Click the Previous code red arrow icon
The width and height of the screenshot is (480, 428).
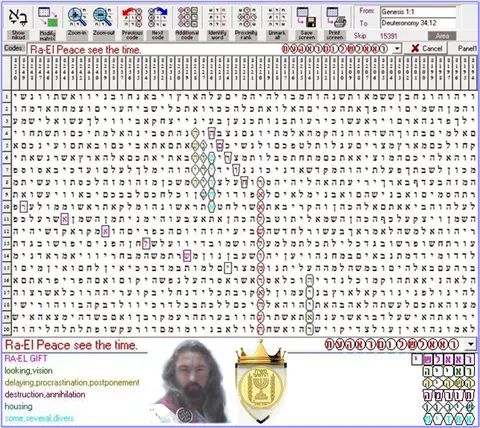pos(132,17)
